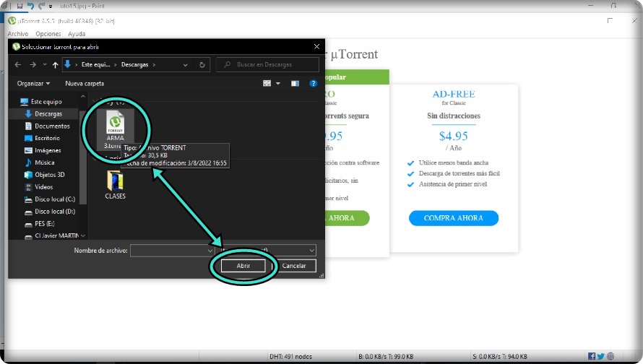Select 'CI Javier MARTIN' in navigation tree
643x364 pixels.
(x=57, y=235)
